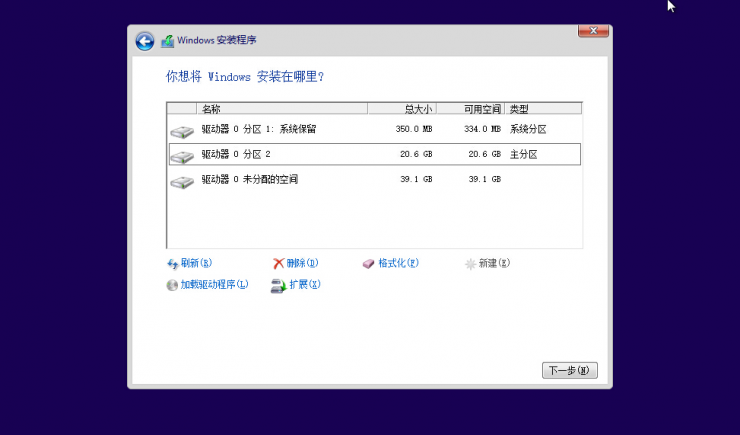
Task: Click the 新建 star icon
Action: (x=471, y=264)
